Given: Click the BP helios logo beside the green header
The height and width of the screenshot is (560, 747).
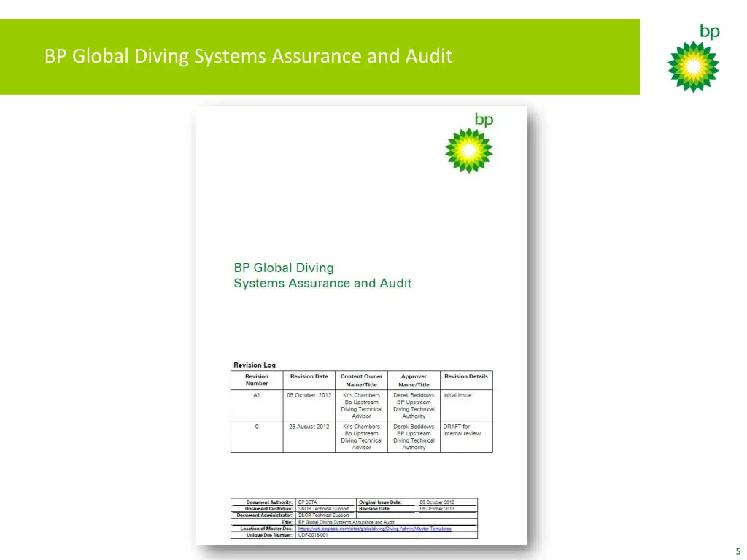Looking at the screenshot, I should (x=694, y=58).
